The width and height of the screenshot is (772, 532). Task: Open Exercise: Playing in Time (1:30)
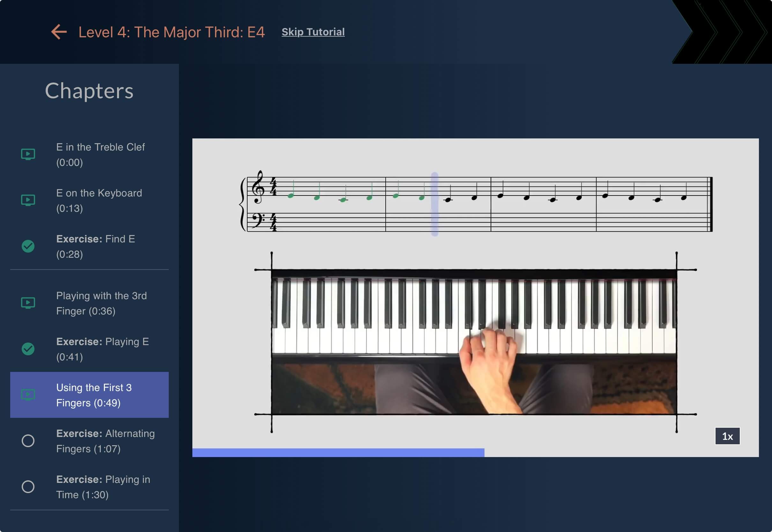pyautogui.click(x=103, y=487)
